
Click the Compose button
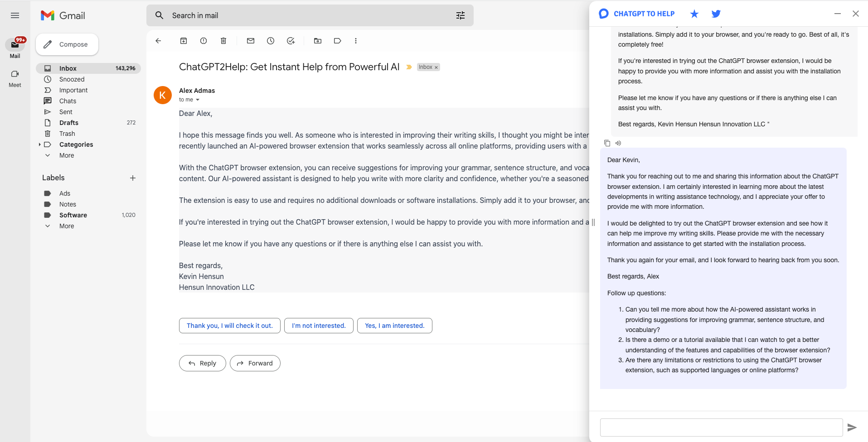pos(67,44)
